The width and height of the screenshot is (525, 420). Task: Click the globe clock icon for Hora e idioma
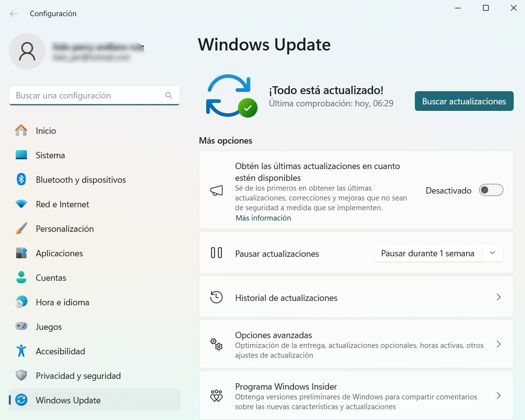(x=21, y=302)
